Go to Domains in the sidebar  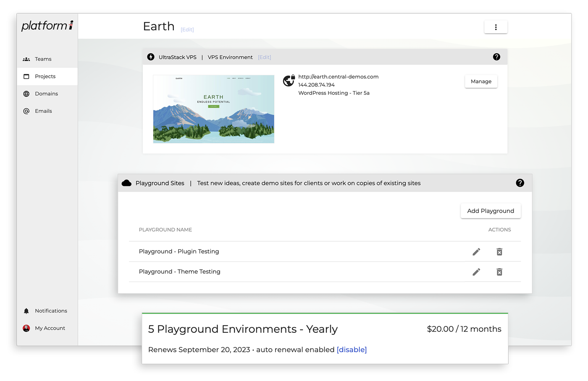[x=46, y=94]
